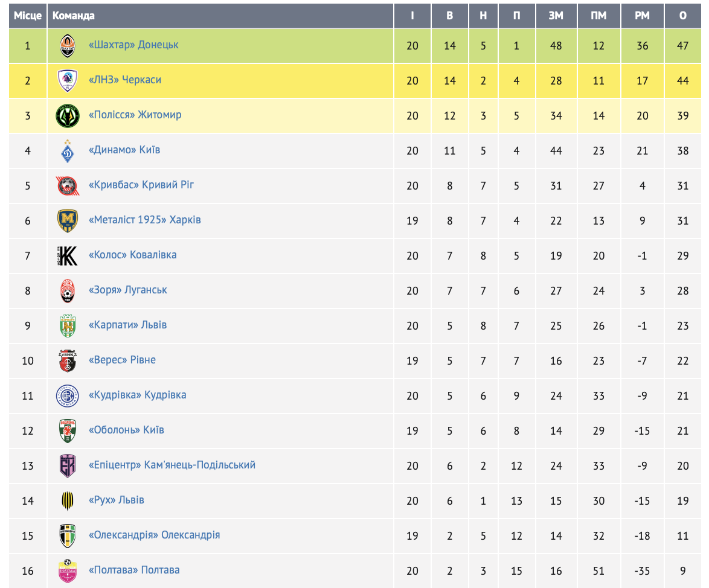Click the Karpaty Lviv club emblem

pos(68,326)
